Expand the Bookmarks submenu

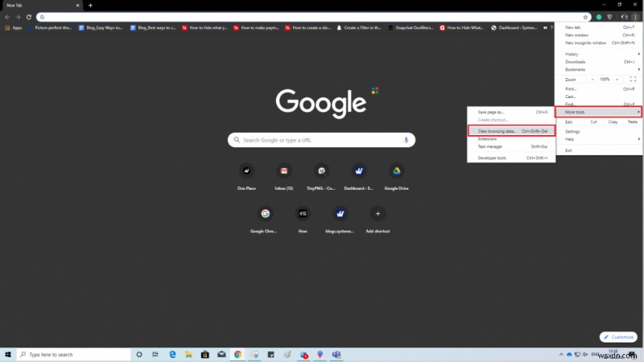click(x=599, y=69)
